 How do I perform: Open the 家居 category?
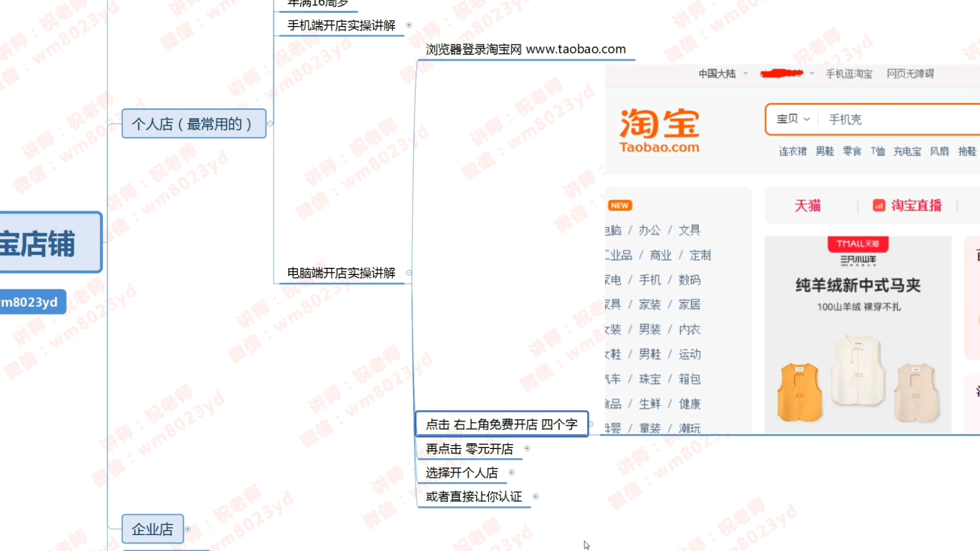pyautogui.click(x=689, y=305)
